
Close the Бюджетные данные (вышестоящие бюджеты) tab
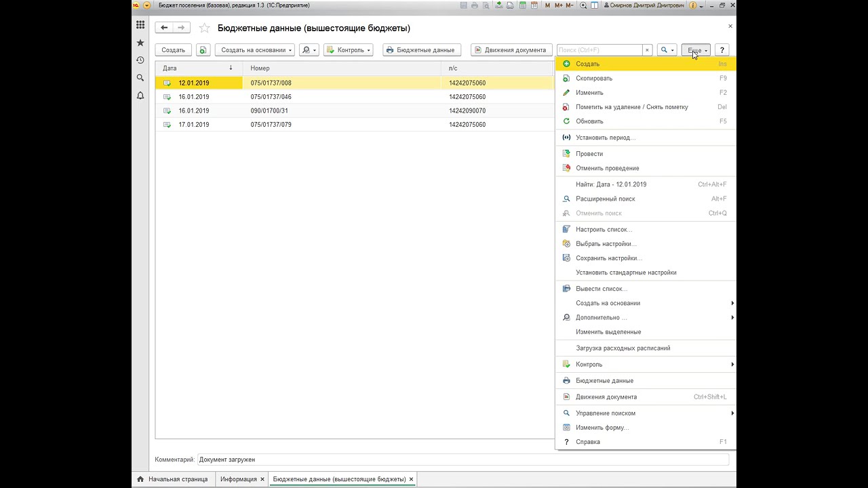(x=411, y=479)
